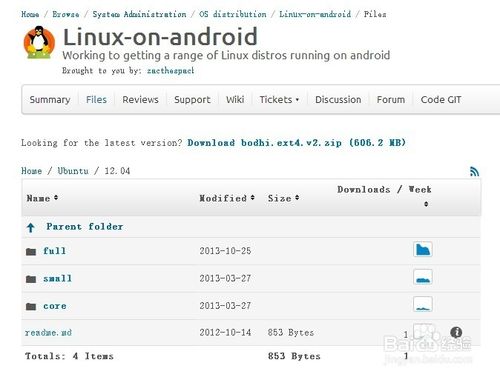View downloads chart for small folder
500x377 pixels.
(x=423, y=277)
